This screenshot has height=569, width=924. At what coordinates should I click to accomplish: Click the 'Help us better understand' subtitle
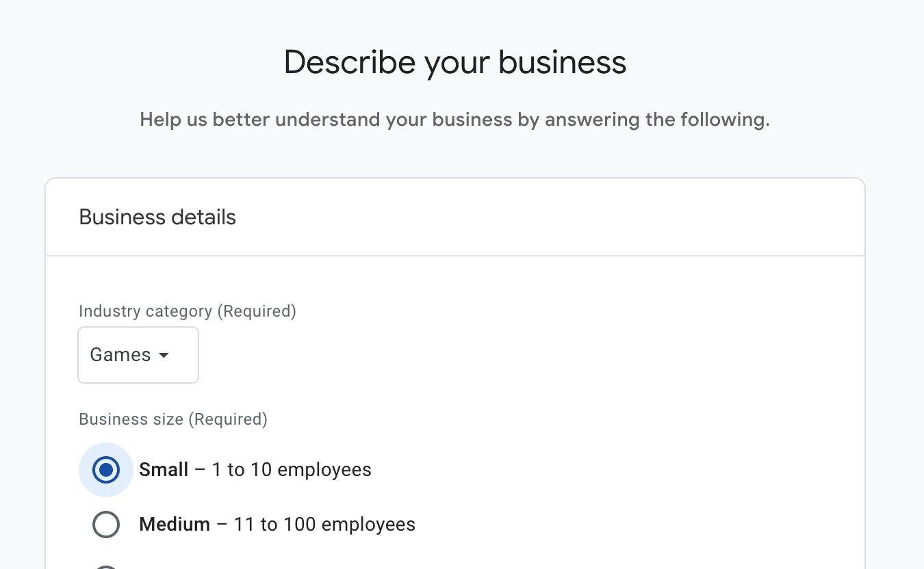coord(454,120)
